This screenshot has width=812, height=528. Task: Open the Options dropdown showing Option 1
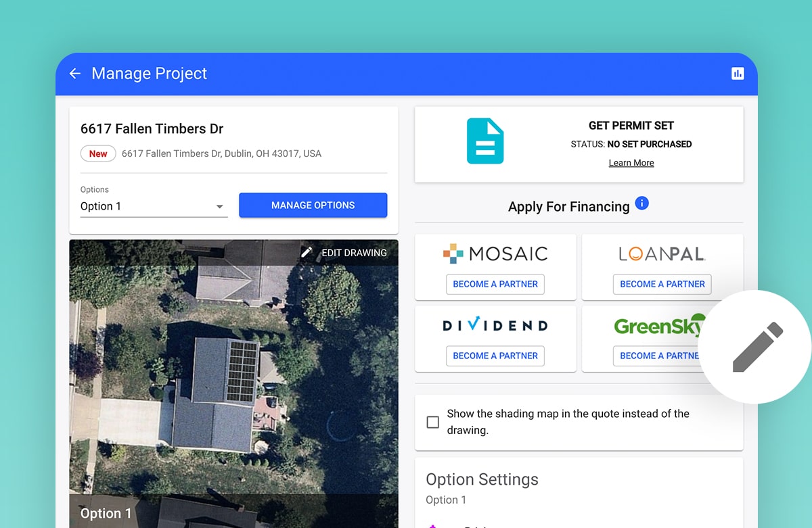(x=154, y=206)
